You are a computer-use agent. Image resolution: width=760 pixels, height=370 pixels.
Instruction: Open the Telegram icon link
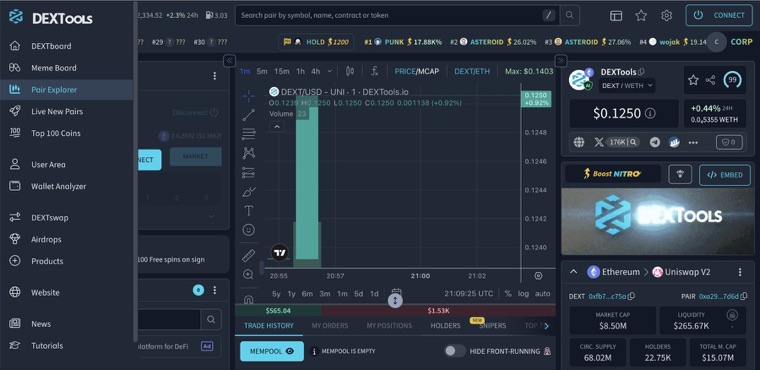click(655, 142)
